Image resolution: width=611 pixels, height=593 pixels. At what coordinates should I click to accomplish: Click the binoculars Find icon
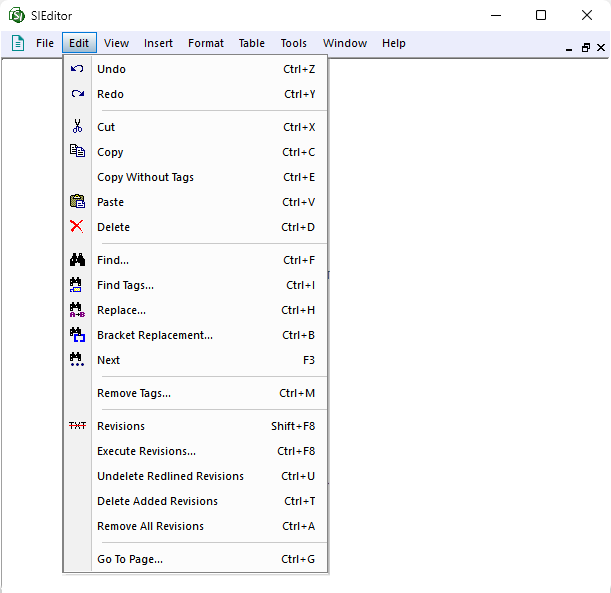click(77, 259)
